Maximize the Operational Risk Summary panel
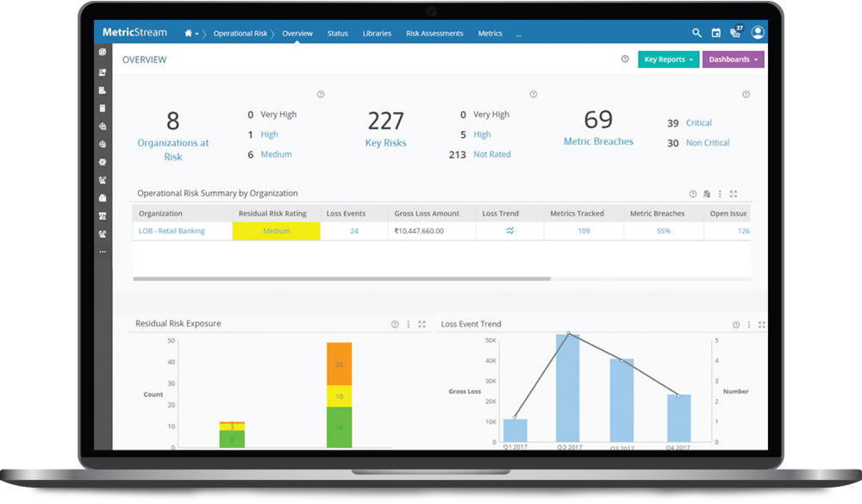 click(x=734, y=194)
